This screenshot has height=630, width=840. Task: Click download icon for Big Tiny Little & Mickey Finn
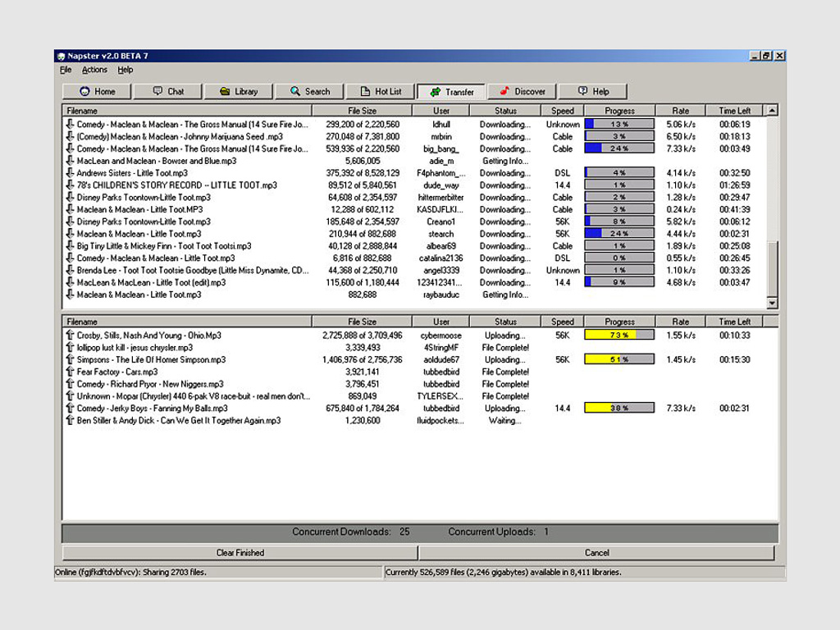[70, 246]
